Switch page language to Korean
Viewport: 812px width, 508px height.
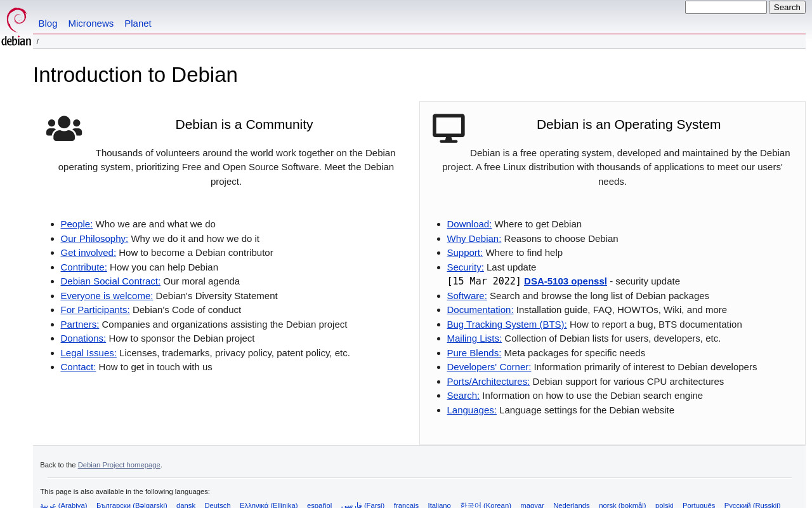(x=485, y=505)
